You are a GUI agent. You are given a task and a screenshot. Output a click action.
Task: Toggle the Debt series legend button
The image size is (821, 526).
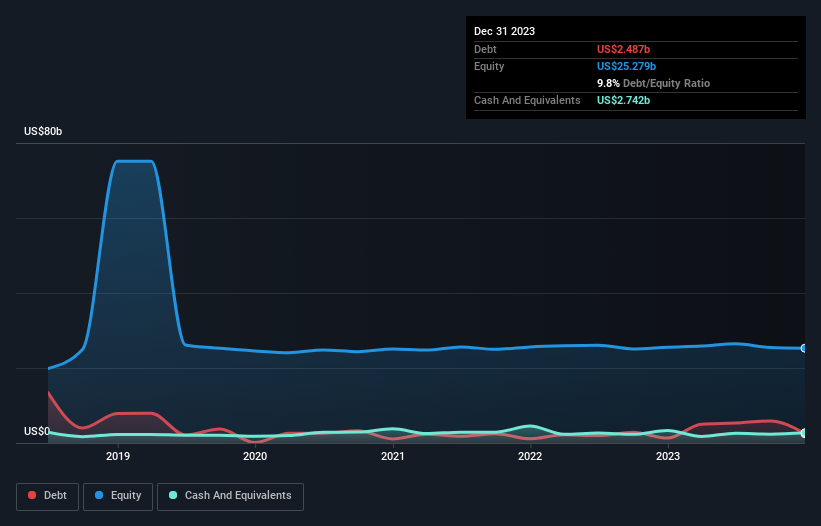click(x=48, y=496)
